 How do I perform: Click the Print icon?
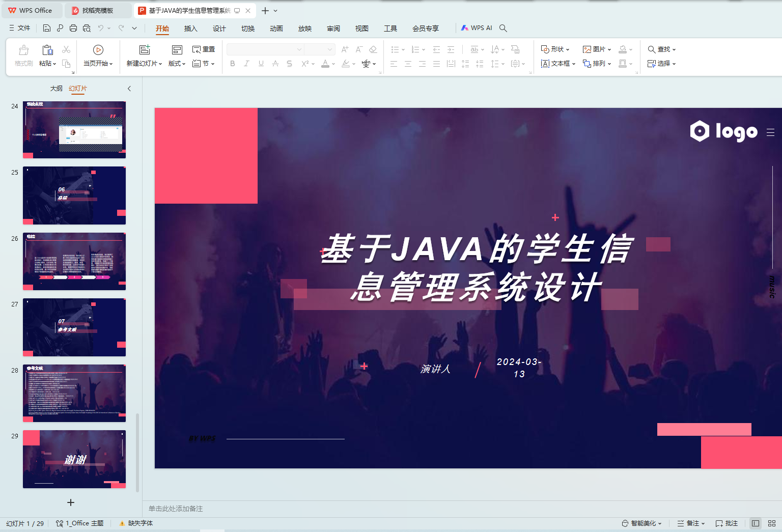(73, 28)
